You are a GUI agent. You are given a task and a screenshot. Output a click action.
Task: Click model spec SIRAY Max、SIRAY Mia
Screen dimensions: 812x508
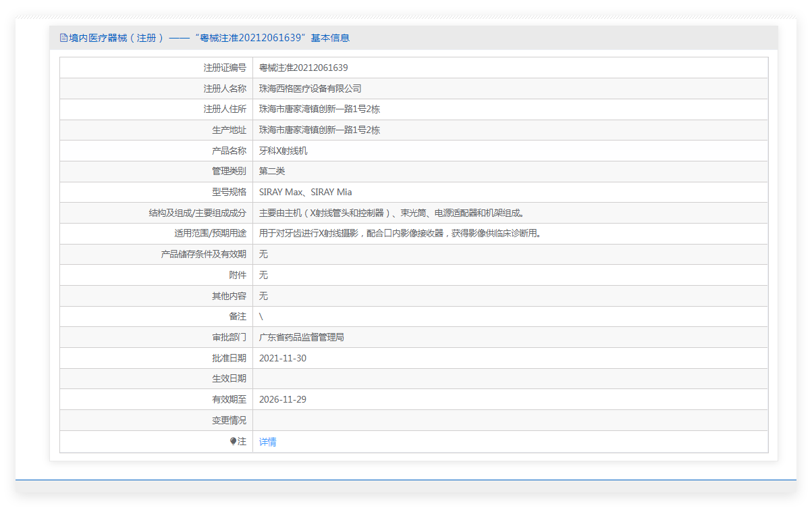click(306, 192)
